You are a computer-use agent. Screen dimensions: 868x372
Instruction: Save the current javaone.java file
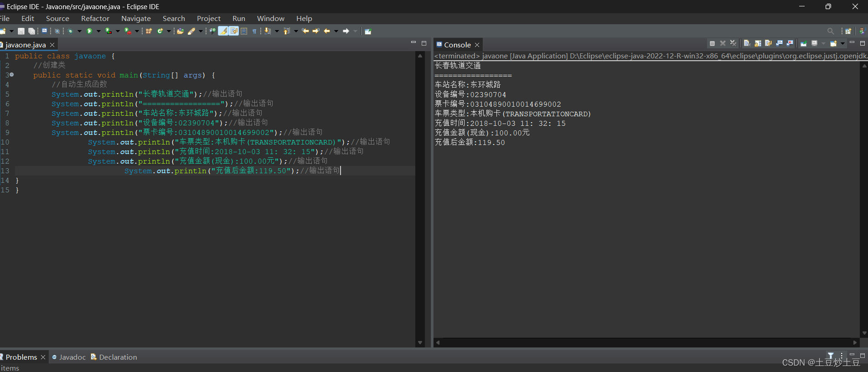(21, 31)
